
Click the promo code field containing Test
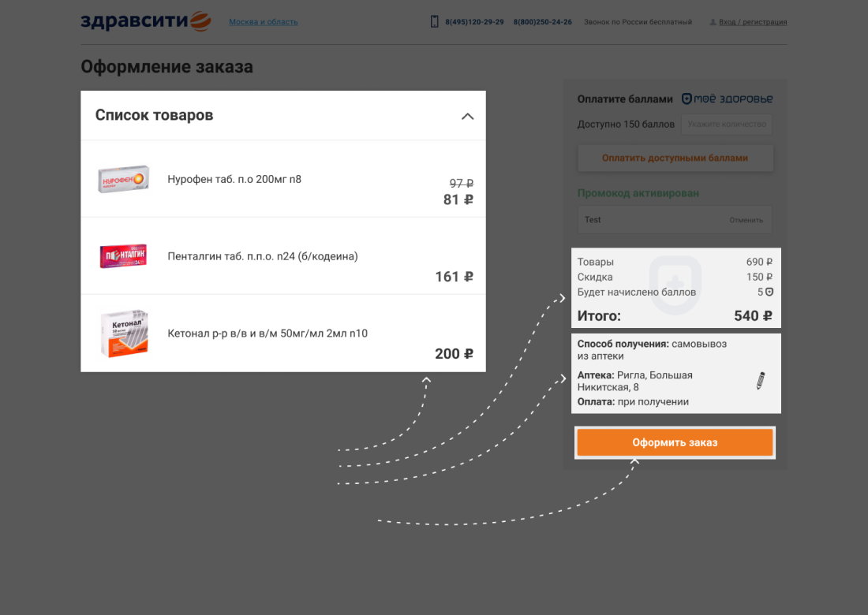coord(675,220)
